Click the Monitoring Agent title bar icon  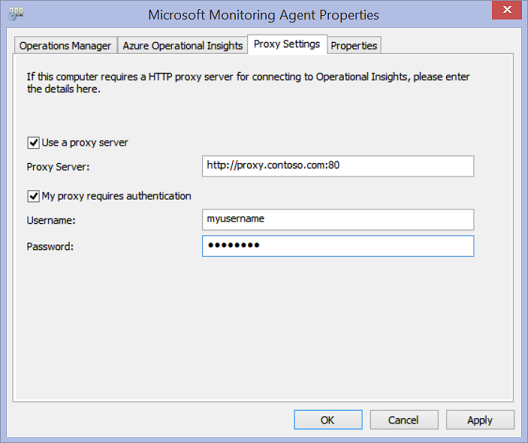[x=16, y=14]
